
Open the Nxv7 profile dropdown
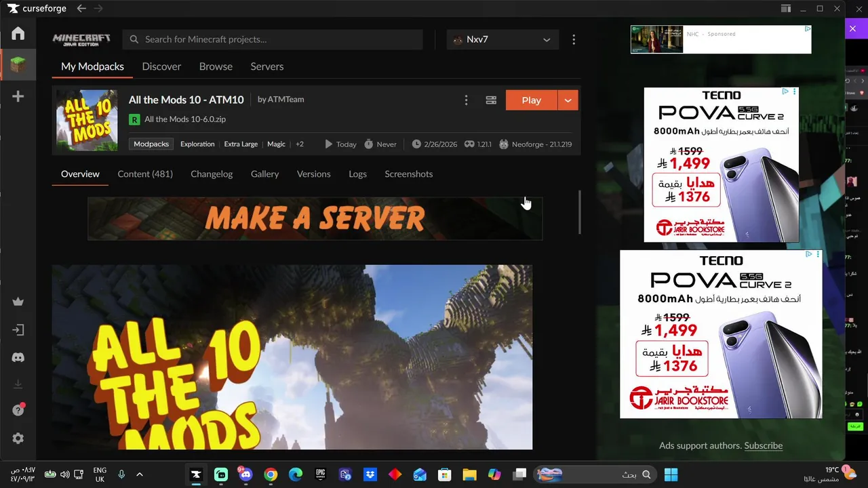502,39
